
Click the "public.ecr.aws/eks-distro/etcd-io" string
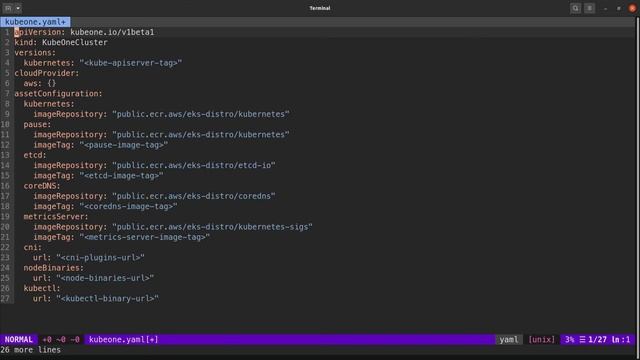tap(194, 165)
